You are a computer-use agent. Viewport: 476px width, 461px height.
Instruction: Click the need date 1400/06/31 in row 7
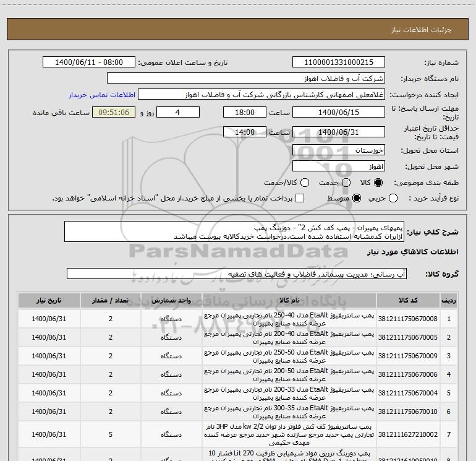coord(49,434)
